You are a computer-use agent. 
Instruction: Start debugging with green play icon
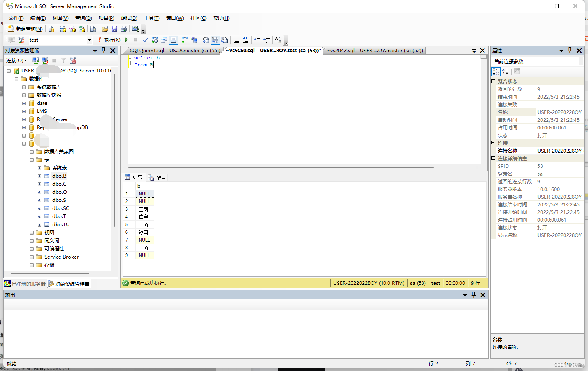coord(127,40)
